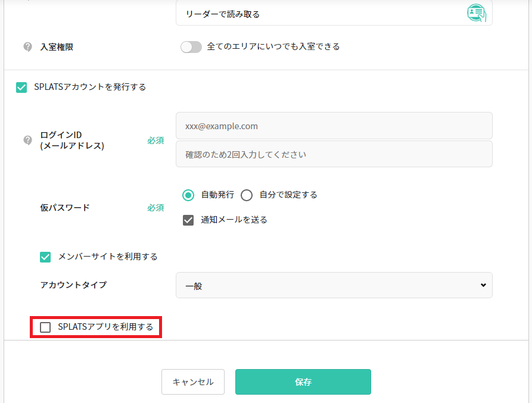The image size is (532, 403).
Task: Select the 自動発行 radio option
Action: [188, 195]
